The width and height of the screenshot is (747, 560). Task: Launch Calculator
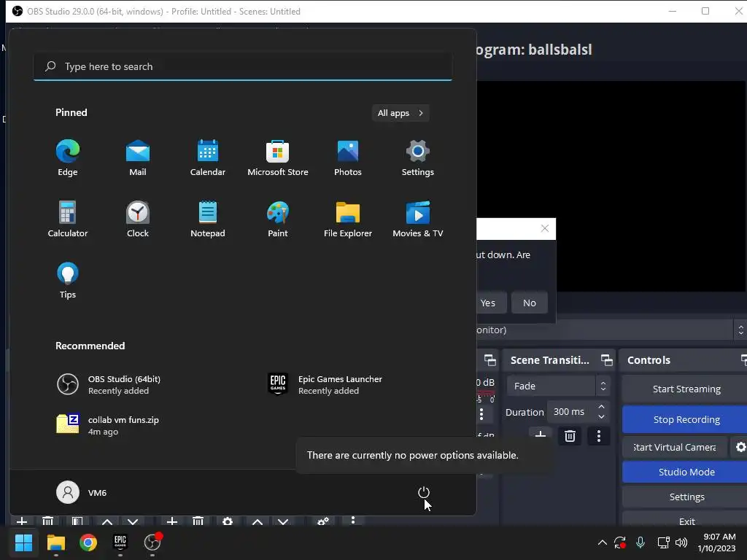68,219
